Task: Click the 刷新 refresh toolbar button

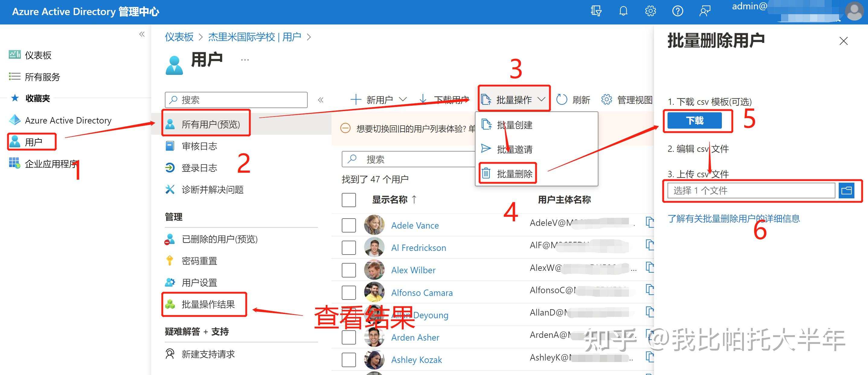Action: pyautogui.click(x=573, y=100)
